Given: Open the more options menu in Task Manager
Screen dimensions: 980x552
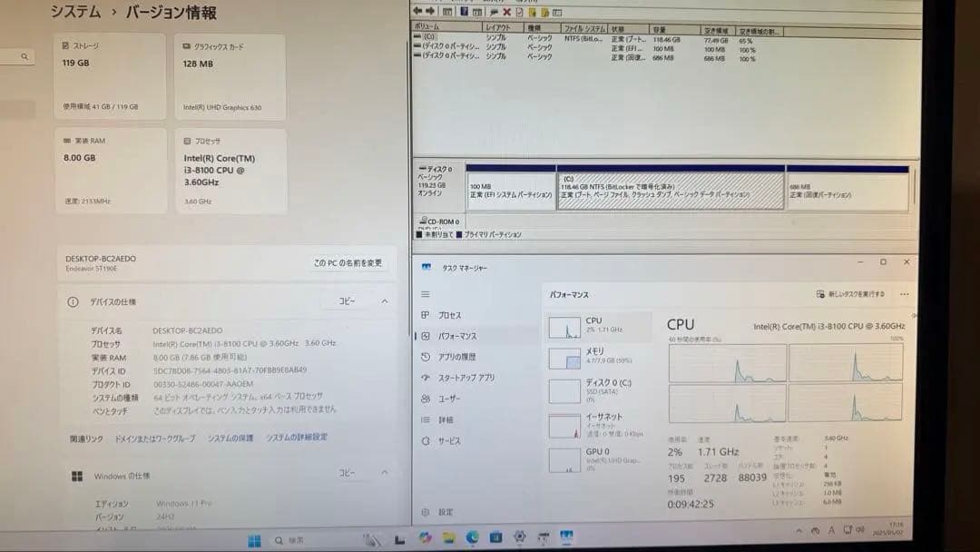Looking at the screenshot, I should (x=905, y=294).
